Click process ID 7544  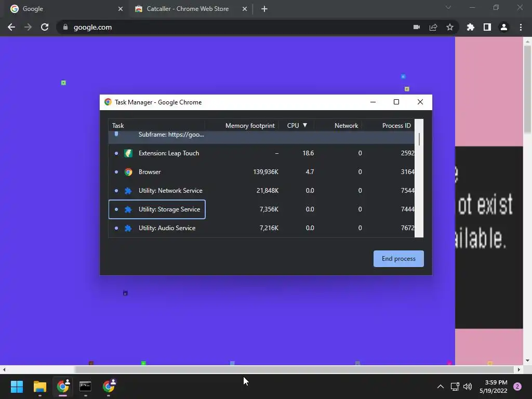coord(407,191)
